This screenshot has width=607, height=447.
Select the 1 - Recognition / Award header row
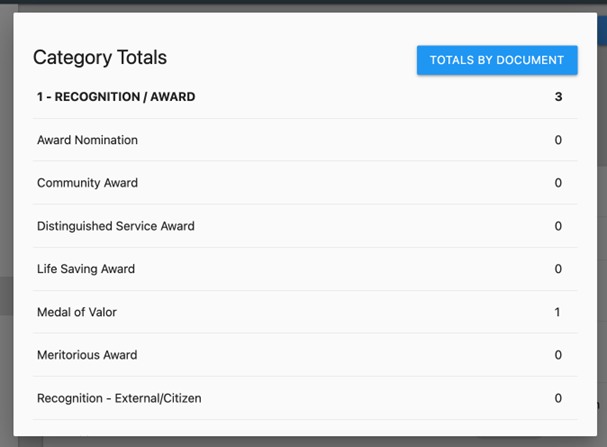116,97
